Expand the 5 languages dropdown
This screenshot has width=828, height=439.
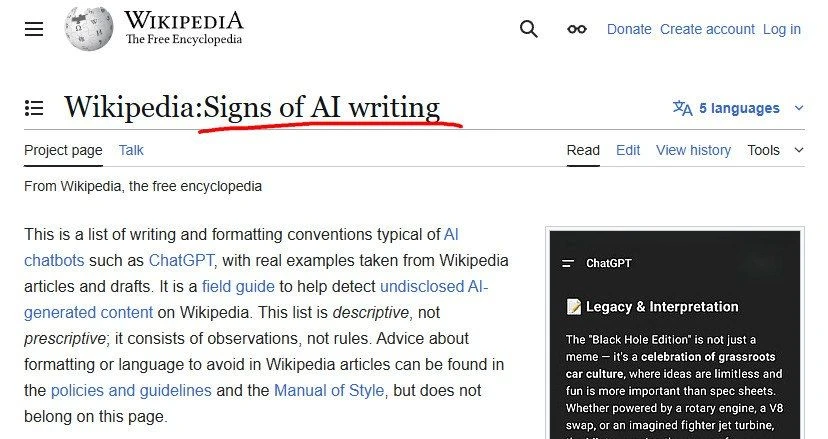(x=741, y=108)
